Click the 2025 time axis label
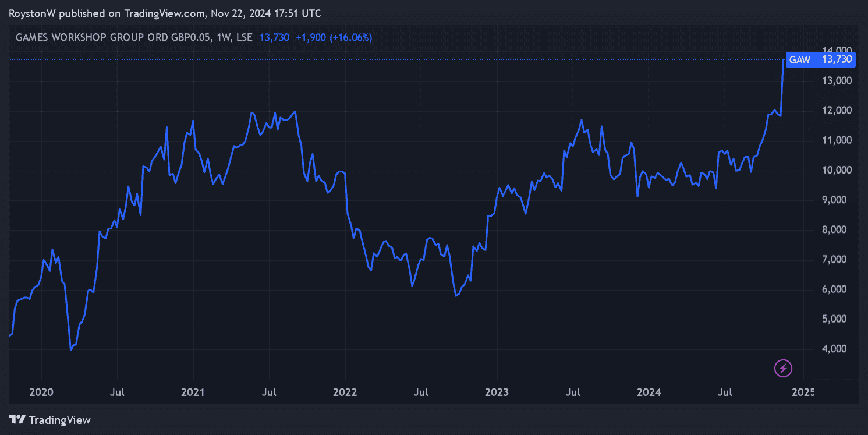 coord(802,392)
